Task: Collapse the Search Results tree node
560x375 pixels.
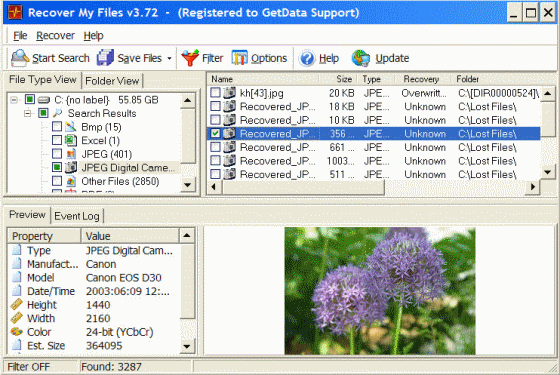Action: (x=28, y=114)
